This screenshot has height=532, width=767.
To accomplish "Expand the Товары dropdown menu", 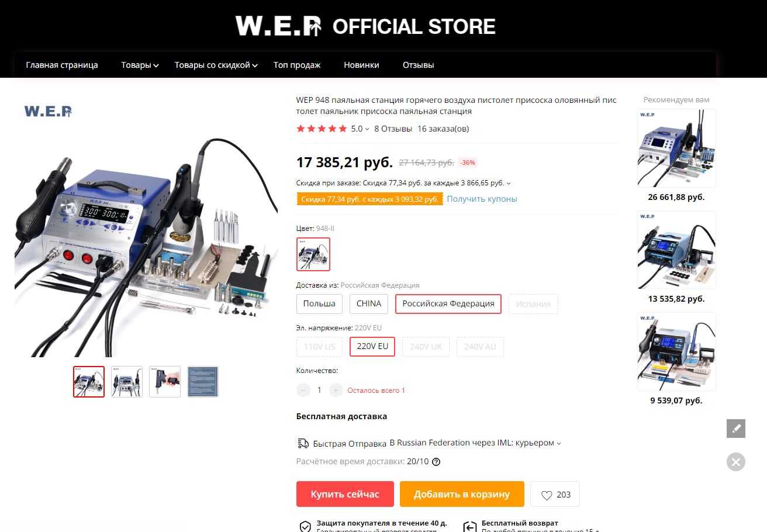I will point(140,65).
